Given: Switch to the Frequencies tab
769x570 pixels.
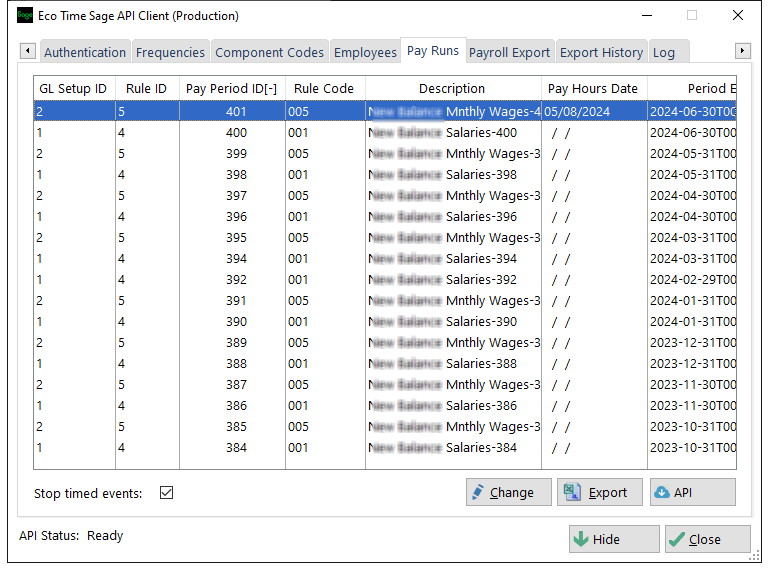Looking at the screenshot, I should click(x=170, y=52).
